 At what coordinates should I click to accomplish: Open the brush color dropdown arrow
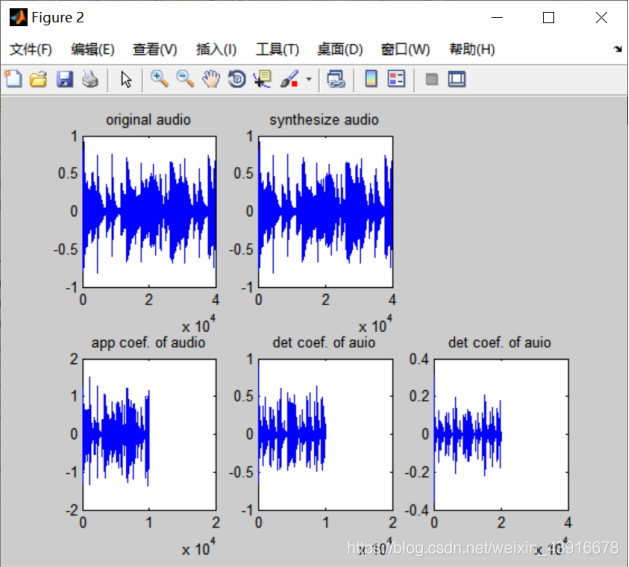tap(308, 79)
